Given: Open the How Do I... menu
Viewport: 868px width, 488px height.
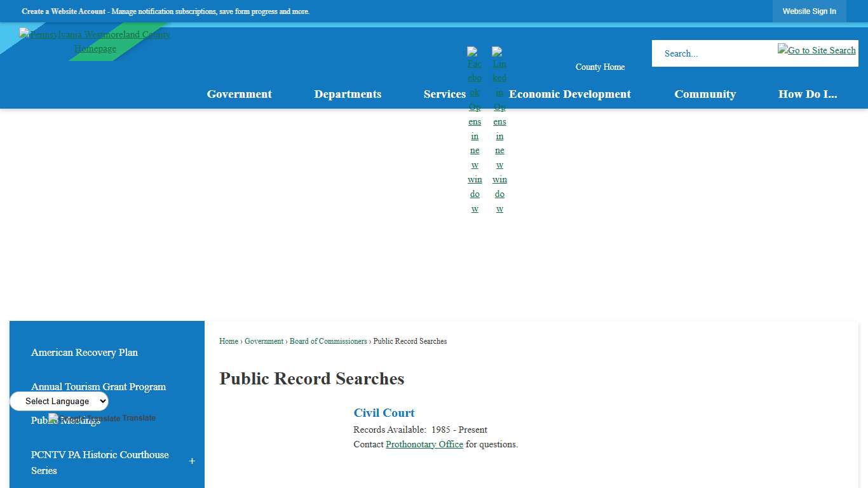Looking at the screenshot, I should coord(808,94).
